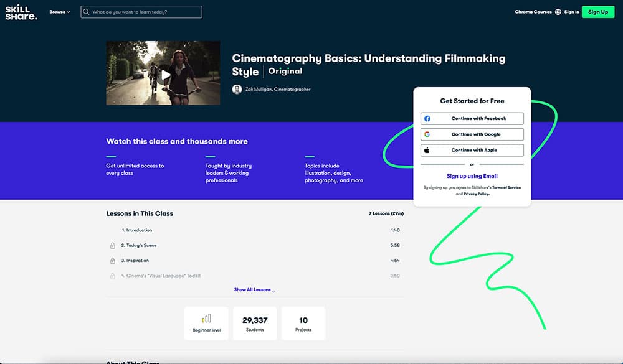Image resolution: width=623 pixels, height=364 pixels.
Task: Open the Terms of Service link
Action: click(506, 187)
